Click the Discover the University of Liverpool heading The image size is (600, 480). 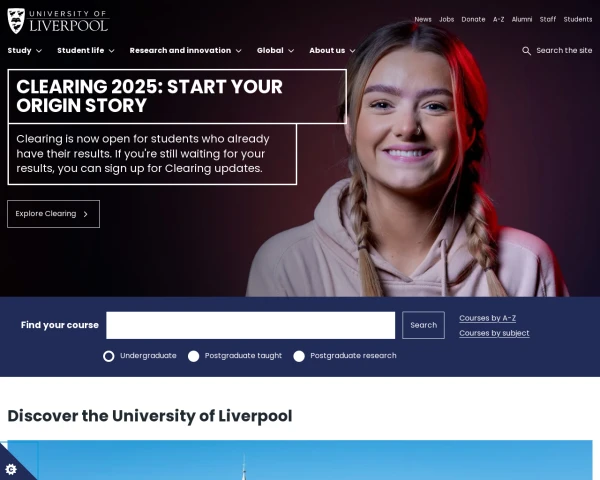tap(150, 416)
